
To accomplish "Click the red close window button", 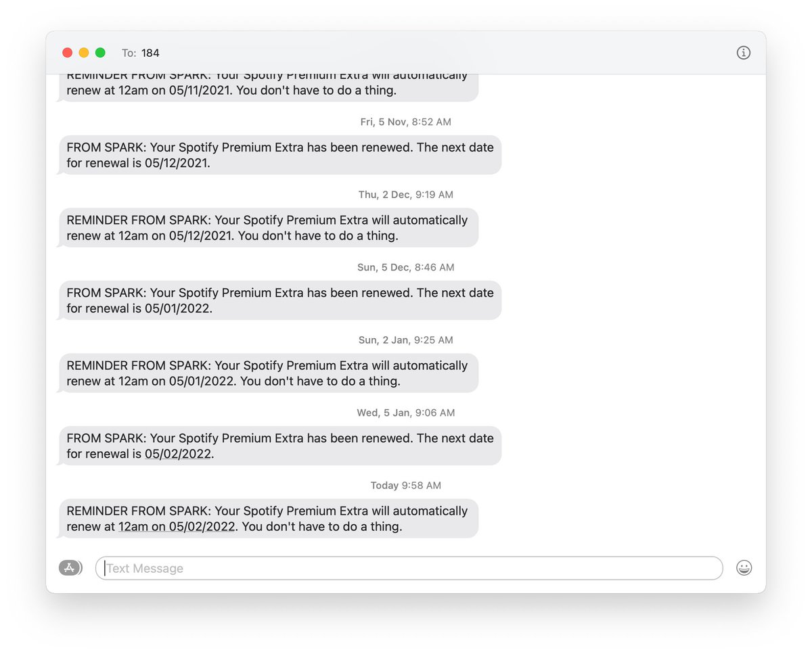I will pos(67,53).
